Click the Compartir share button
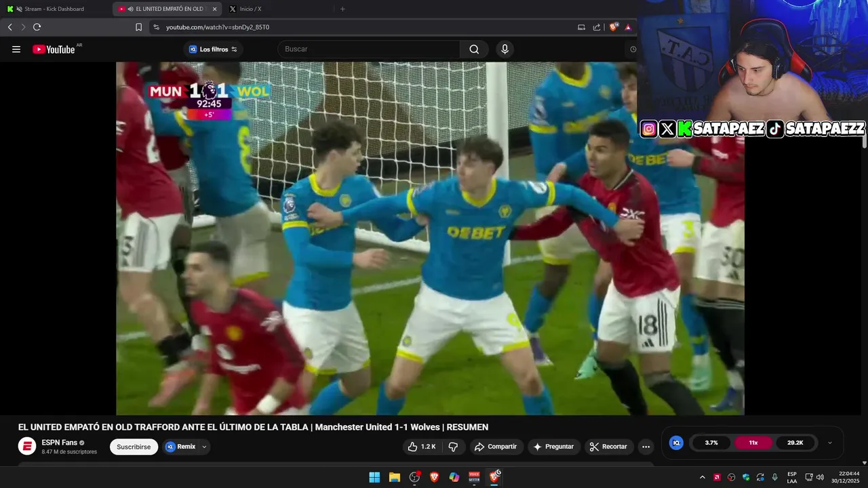 pyautogui.click(x=496, y=447)
